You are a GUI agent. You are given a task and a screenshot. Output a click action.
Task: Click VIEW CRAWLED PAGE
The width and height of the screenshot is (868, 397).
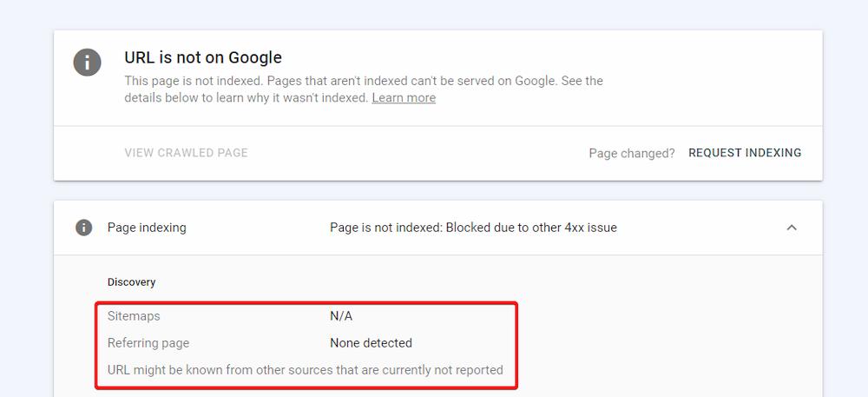click(186, 153)
